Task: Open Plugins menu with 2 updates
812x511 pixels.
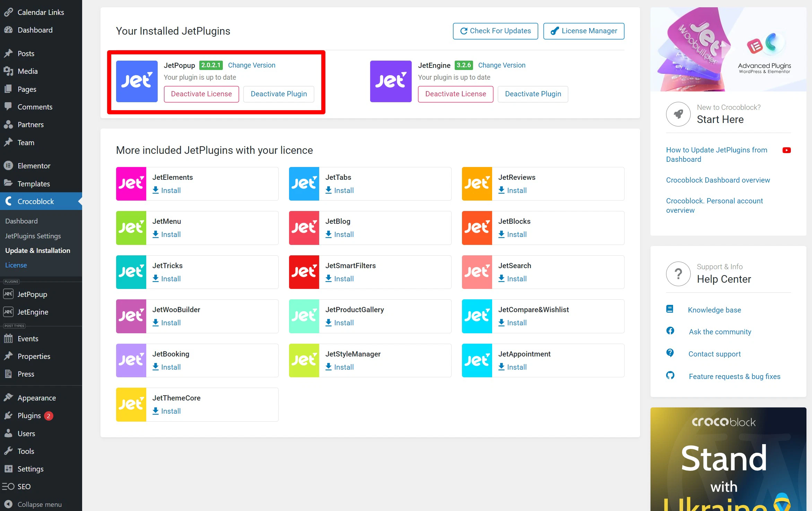Action: pyautogui.click(x=29, y=416)
